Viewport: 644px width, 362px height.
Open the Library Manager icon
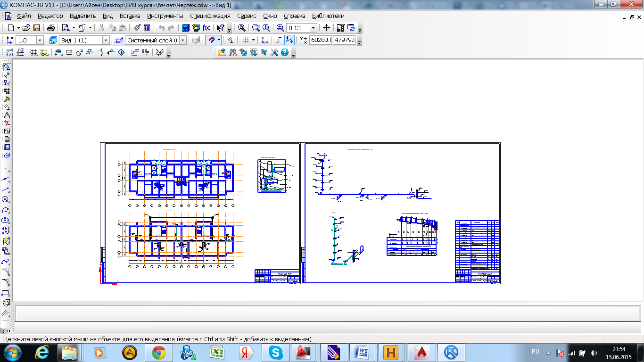point(186,28)
